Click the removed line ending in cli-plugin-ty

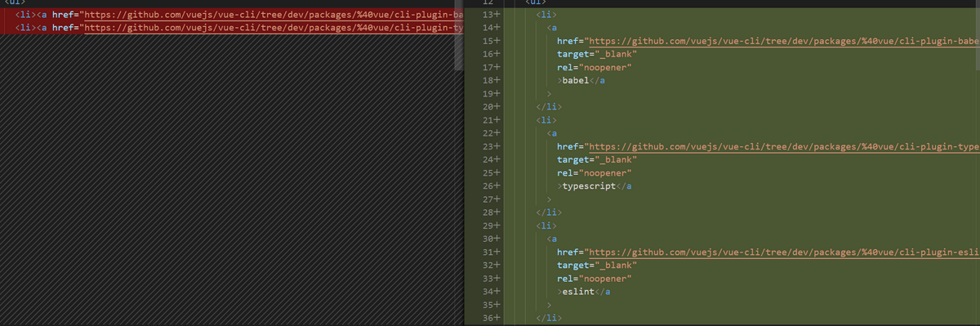231,28
